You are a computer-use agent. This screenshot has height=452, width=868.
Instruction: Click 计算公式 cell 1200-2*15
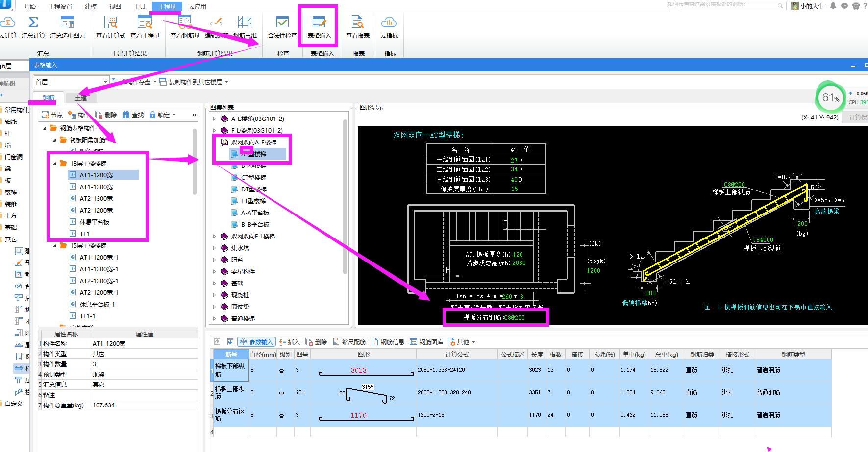[x=457, y=415]
